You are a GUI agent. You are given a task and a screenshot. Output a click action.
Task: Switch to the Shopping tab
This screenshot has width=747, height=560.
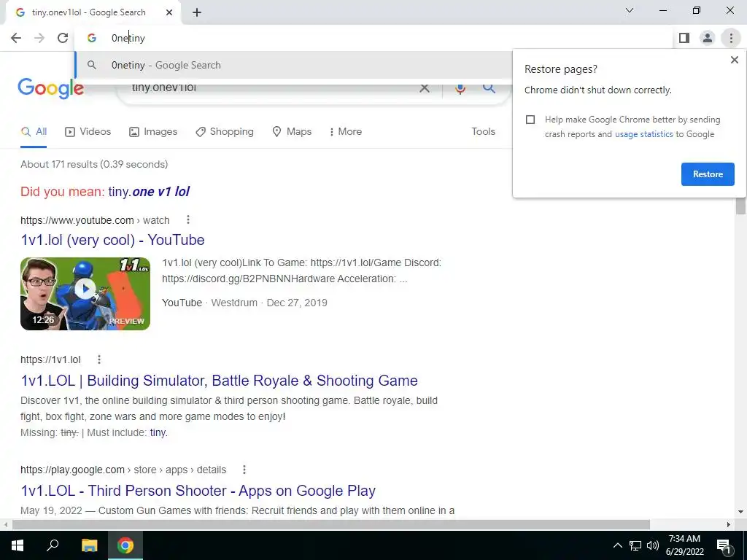point(225,131)
